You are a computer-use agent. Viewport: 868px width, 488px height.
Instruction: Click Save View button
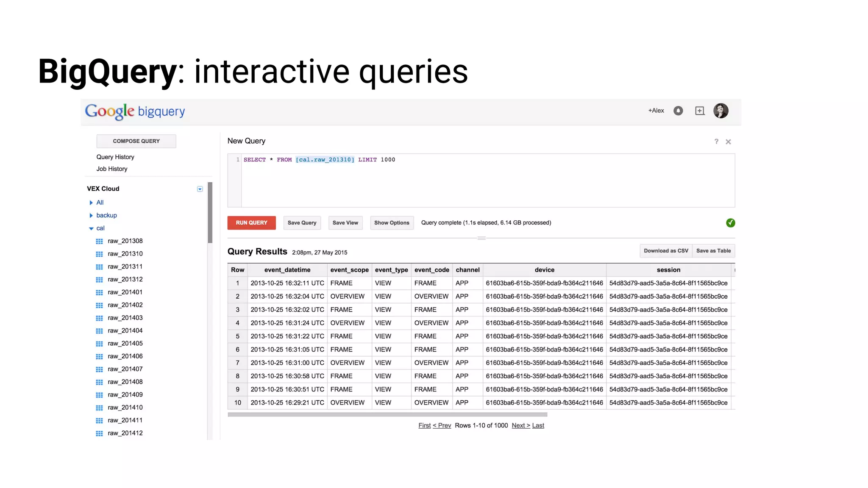345,223
